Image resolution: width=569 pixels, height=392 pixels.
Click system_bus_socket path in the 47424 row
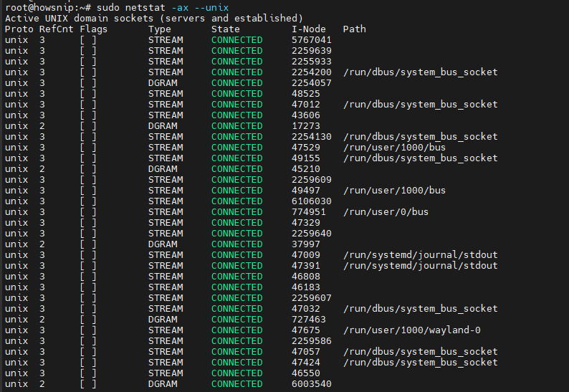[x=420, y=363]
